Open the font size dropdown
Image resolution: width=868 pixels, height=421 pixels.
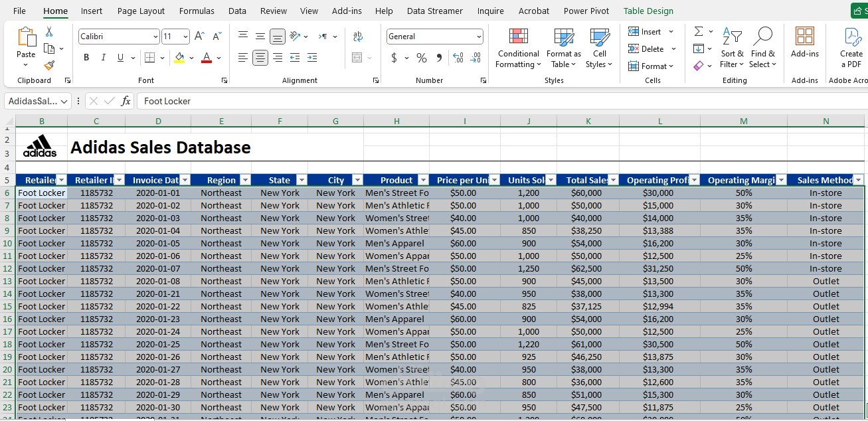185,37
